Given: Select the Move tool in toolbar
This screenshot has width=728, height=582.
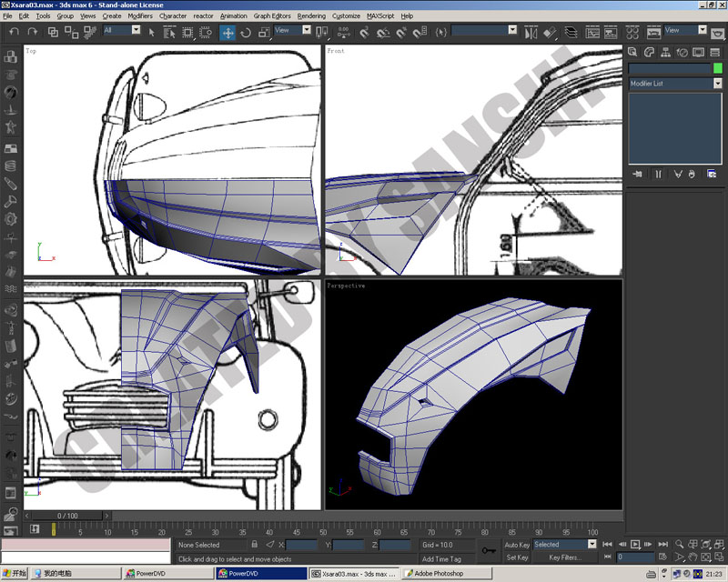Looking at the screenshot, I should click(x=227, y=33).
